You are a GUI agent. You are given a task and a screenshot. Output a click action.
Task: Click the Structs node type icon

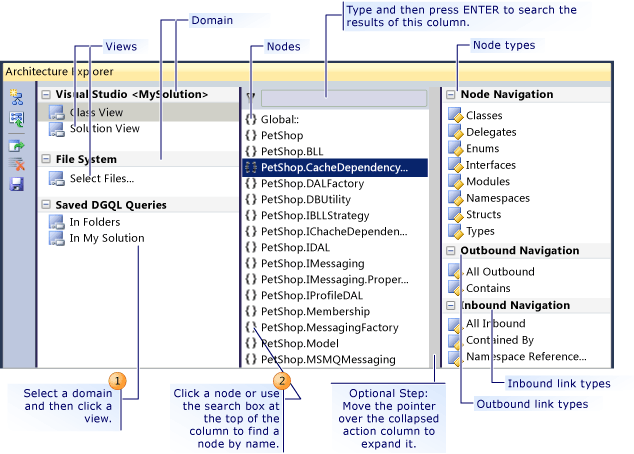tap(455, 215)
